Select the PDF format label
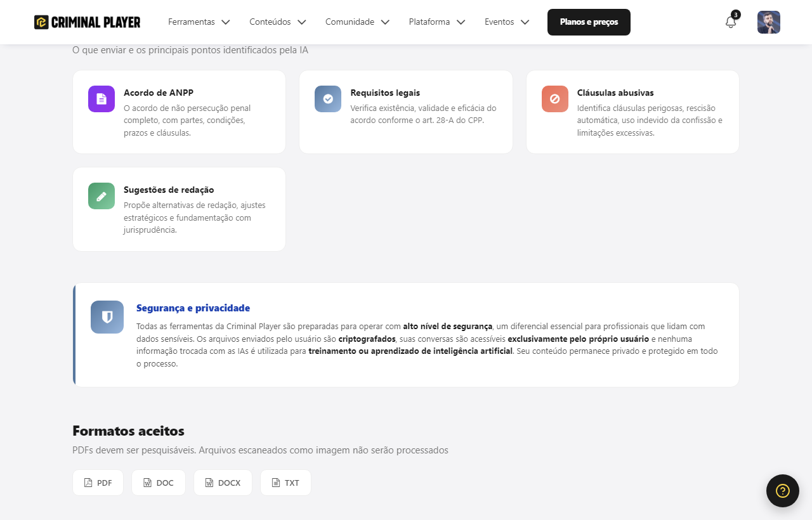Screen dimensions: 812x520 point(105,483)
